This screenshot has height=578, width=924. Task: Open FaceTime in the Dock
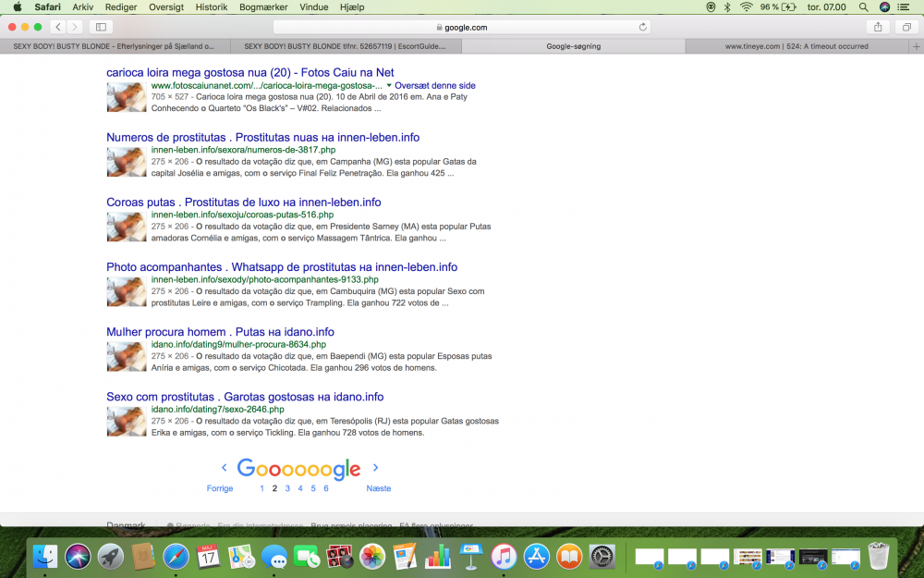307,556
